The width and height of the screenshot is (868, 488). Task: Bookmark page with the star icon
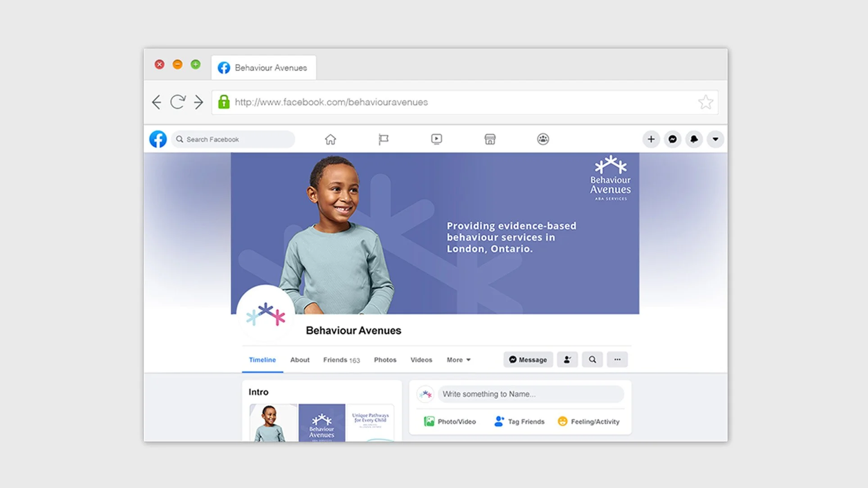pyautogui.click(x=705, y=103)
